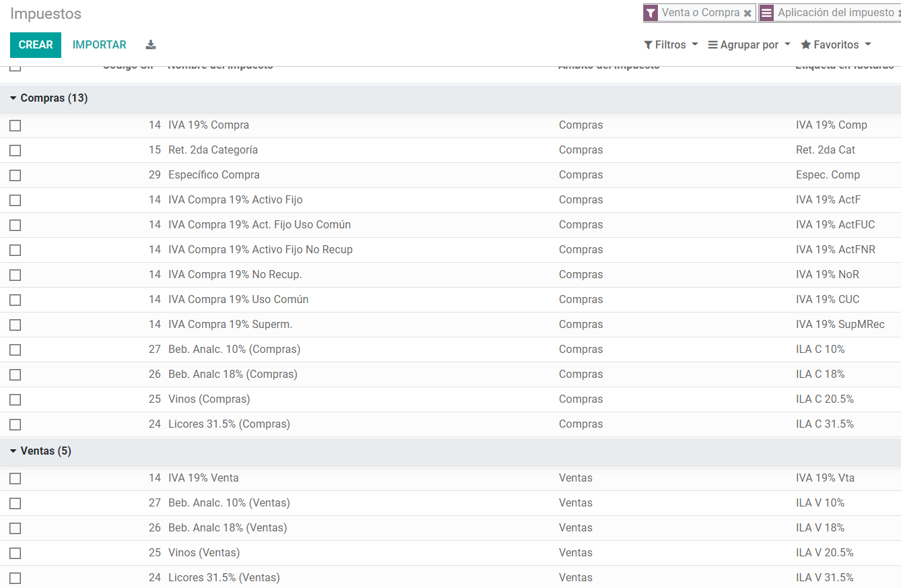Open the Específico Compra tax record

click(213, 175)
